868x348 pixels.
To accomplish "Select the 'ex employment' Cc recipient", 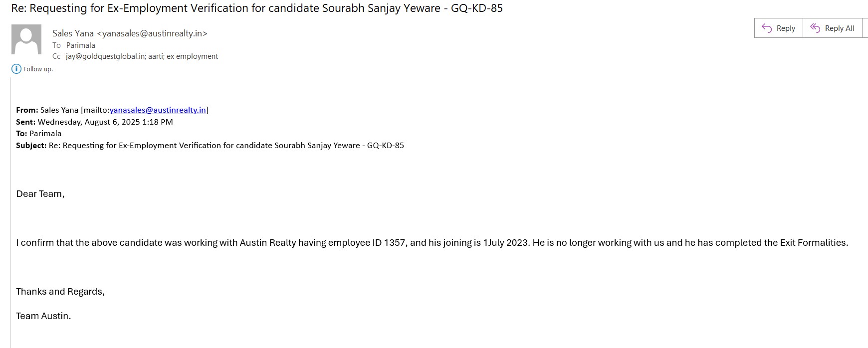I will [x=192, y=56].
